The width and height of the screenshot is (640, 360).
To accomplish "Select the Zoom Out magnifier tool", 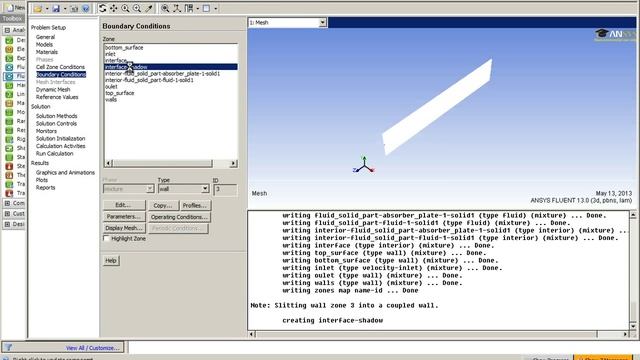I will click(x=137, y=8).
